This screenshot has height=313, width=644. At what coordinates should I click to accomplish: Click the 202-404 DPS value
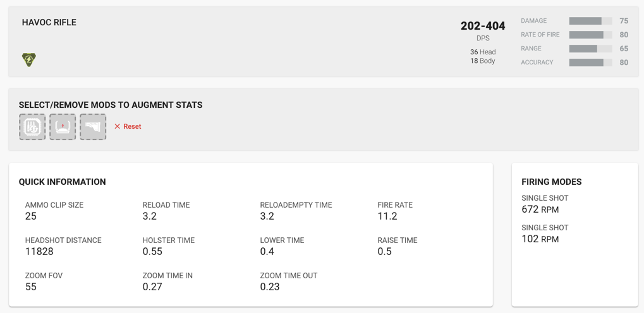click(483, 26)
